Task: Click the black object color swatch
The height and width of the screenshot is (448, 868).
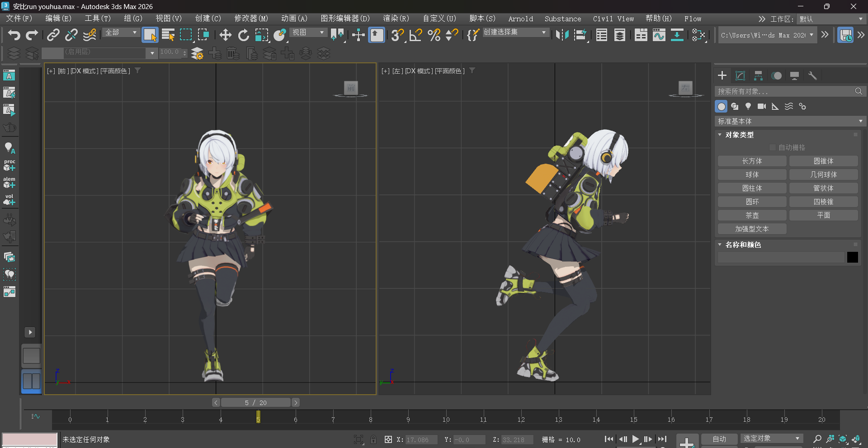Action: (x=852, y=257)
